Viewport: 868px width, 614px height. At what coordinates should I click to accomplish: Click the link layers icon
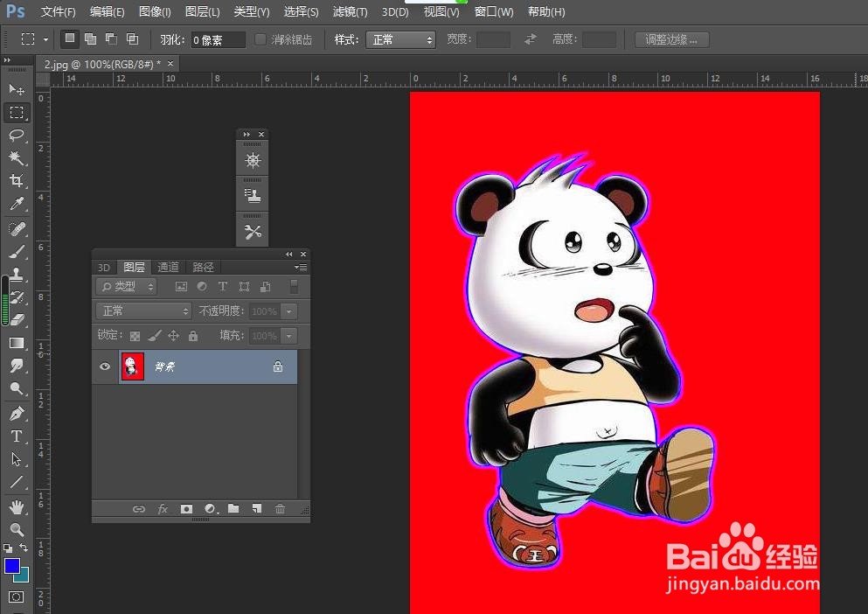coord(139,509)
